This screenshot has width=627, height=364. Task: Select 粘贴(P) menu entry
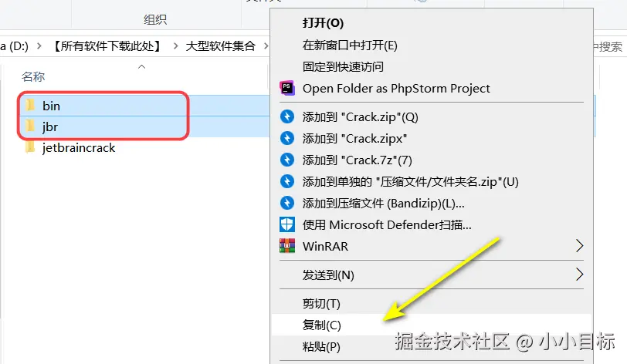pyautogui.click(x=321, y=347)
